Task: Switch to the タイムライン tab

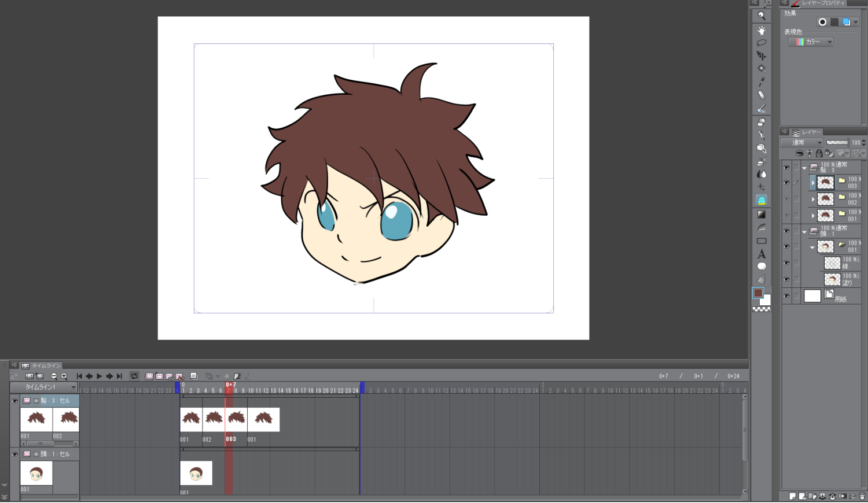Action: (x=42, y=365)
